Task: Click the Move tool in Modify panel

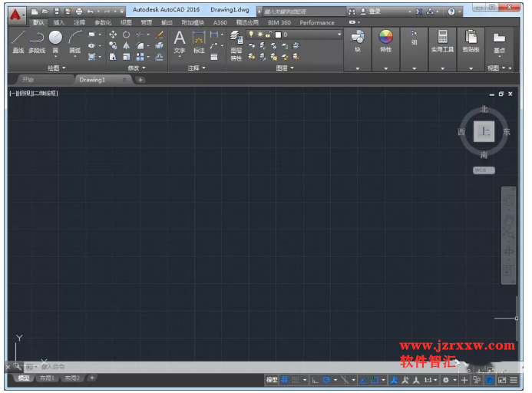Action: click(x=113, y=35)
